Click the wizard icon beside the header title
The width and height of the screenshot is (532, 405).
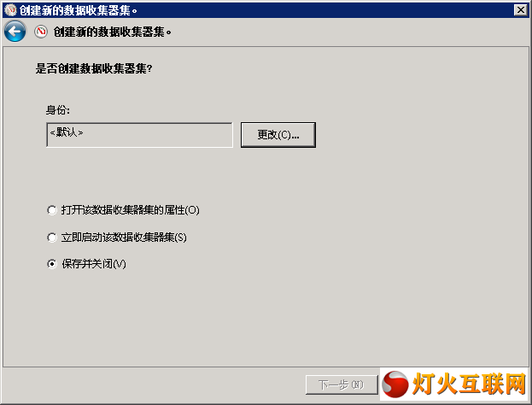point(41,32)
